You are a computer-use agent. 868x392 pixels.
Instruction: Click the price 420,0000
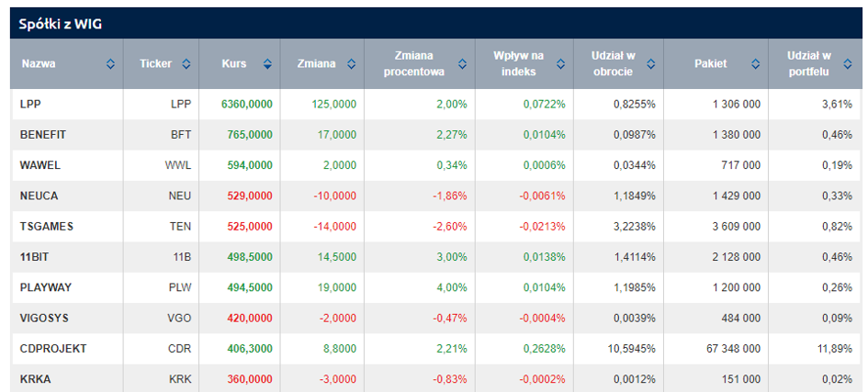pos(250,318)
